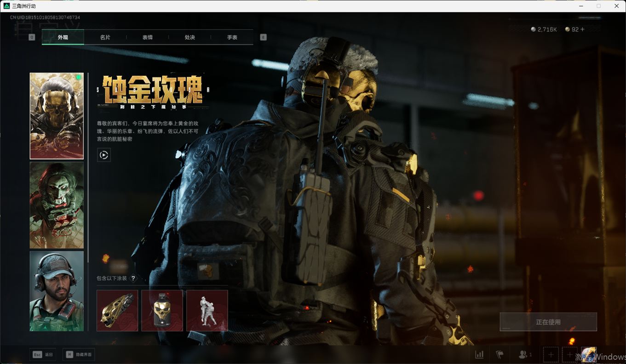Screen dimensions: 626x364
Task: Click the 蚀金玫瑰 skin title
Action: click(x=153, y=90)
